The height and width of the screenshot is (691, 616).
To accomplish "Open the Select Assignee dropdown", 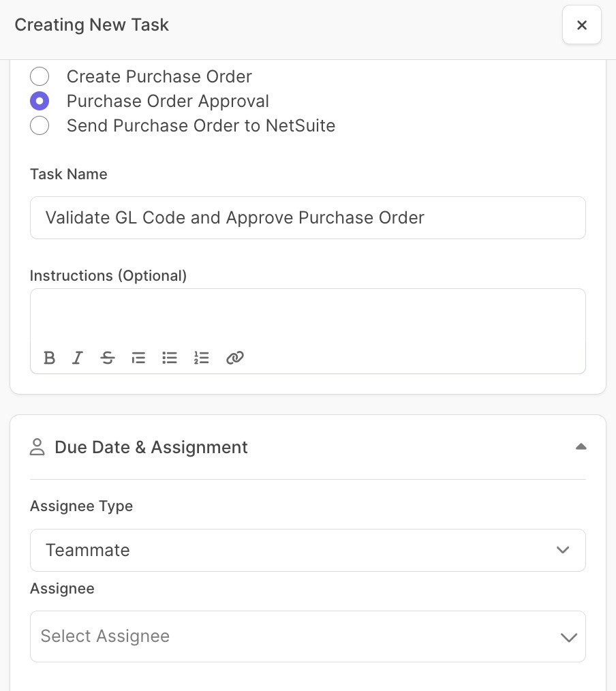I will [x=307, y=636].
